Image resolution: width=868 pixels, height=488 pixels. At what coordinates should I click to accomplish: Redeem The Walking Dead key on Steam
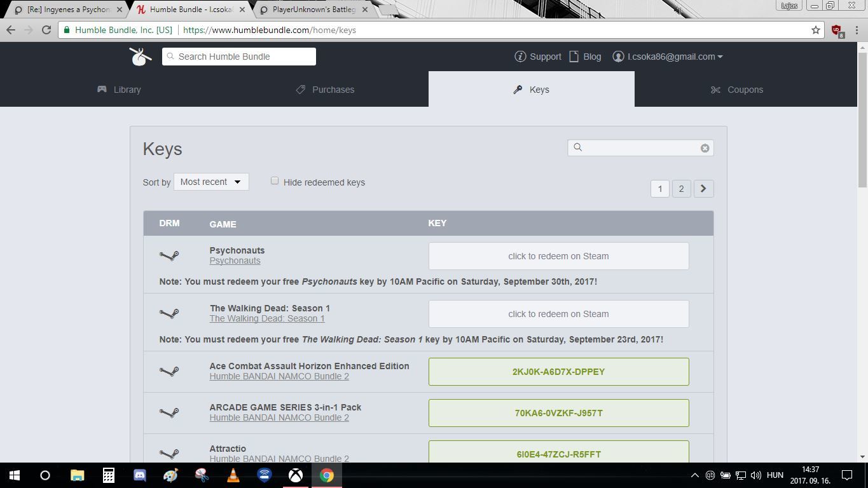click(x=558, y=314)
